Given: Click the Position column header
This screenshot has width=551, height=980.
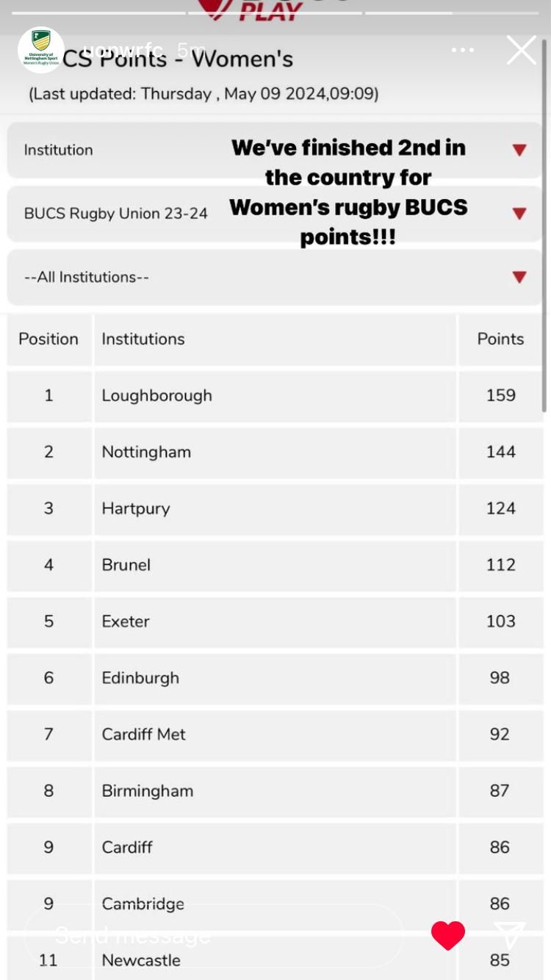Looking at the screenshot, I should click(x=48, y=339).
